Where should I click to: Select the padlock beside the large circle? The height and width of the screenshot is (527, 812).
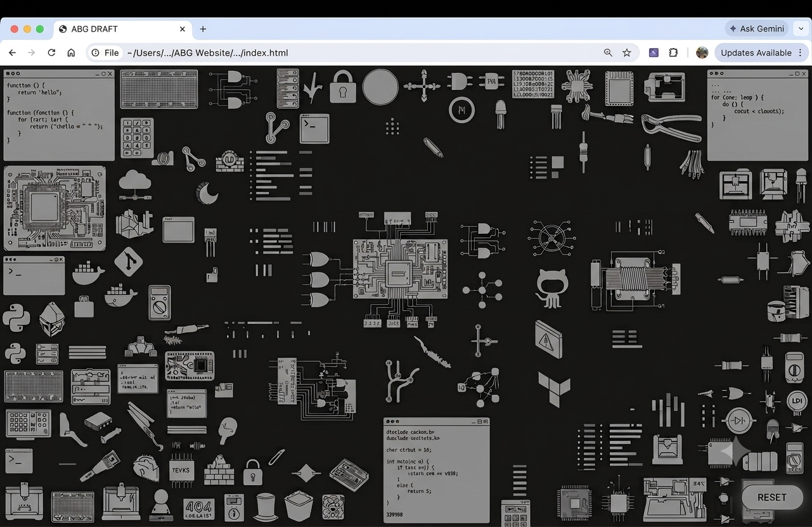pos(342,87)
